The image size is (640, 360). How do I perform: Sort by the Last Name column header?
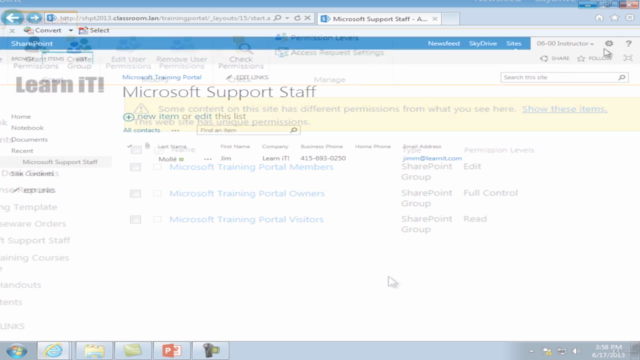point(172,146)
